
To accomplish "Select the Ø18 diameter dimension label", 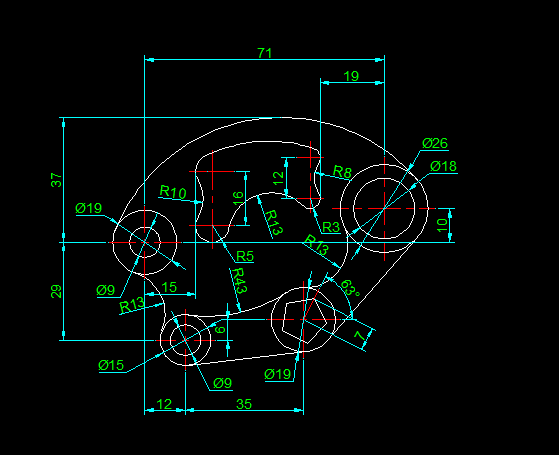I will pyautogui.click(x=443, y=166).
